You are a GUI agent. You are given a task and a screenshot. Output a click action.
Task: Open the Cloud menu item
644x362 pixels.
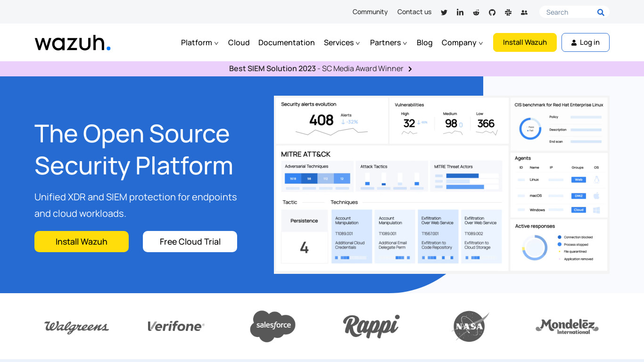tap(239, 43)
